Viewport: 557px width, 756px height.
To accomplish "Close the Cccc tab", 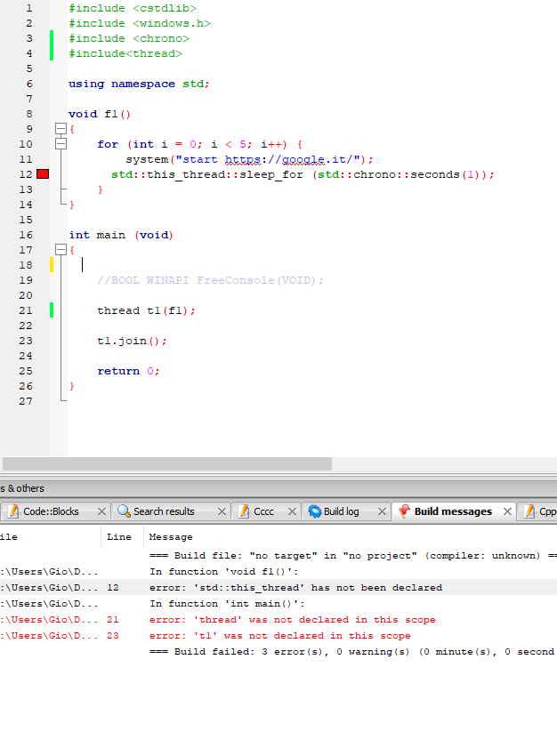I will (x=292, y=511).
